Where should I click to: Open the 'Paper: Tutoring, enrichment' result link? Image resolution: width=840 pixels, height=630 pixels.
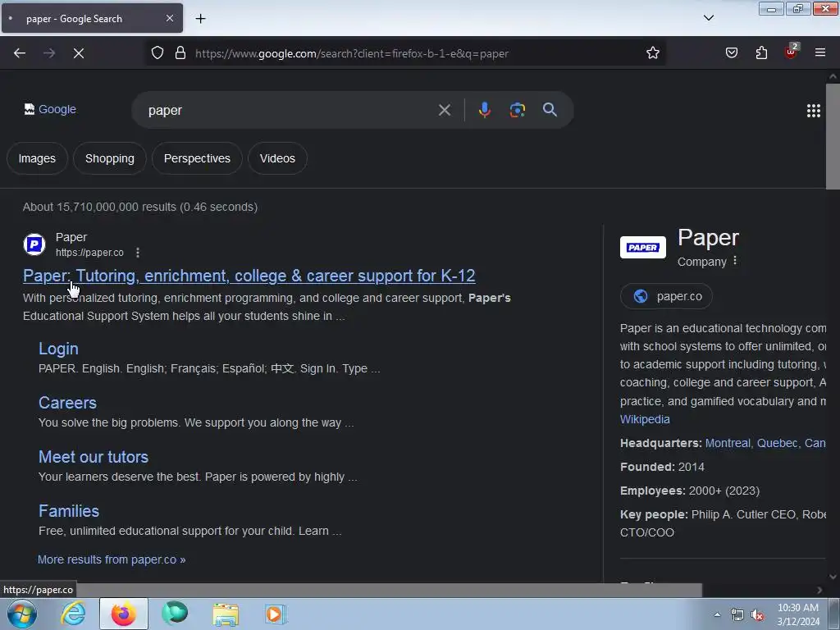click(x=249, y=276)
